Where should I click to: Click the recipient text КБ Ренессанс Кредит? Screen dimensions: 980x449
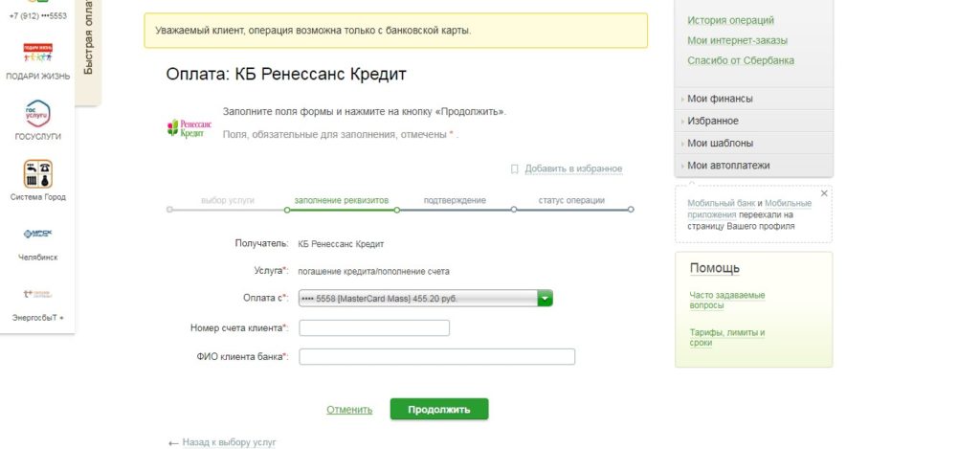pyautogui.click(x=342, y=244)
